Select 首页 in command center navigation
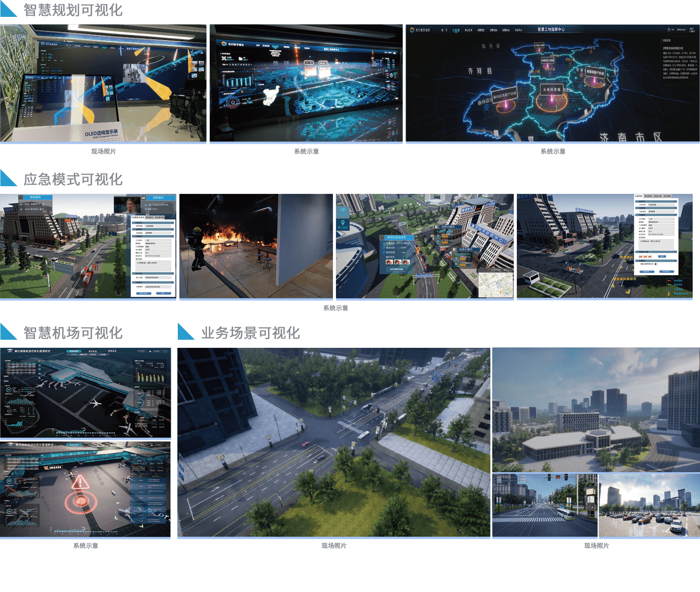 point(444,30)
